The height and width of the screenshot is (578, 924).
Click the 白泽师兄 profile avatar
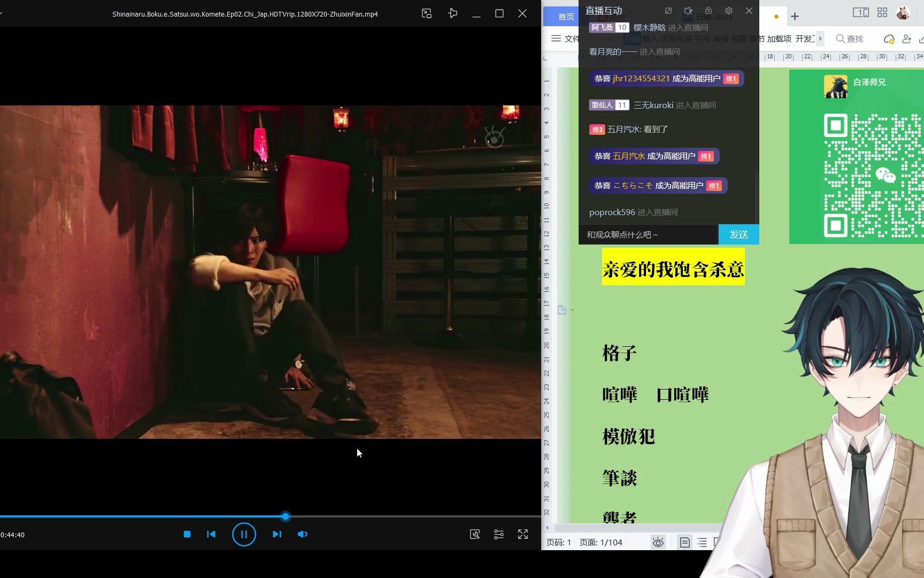[836, 86]
